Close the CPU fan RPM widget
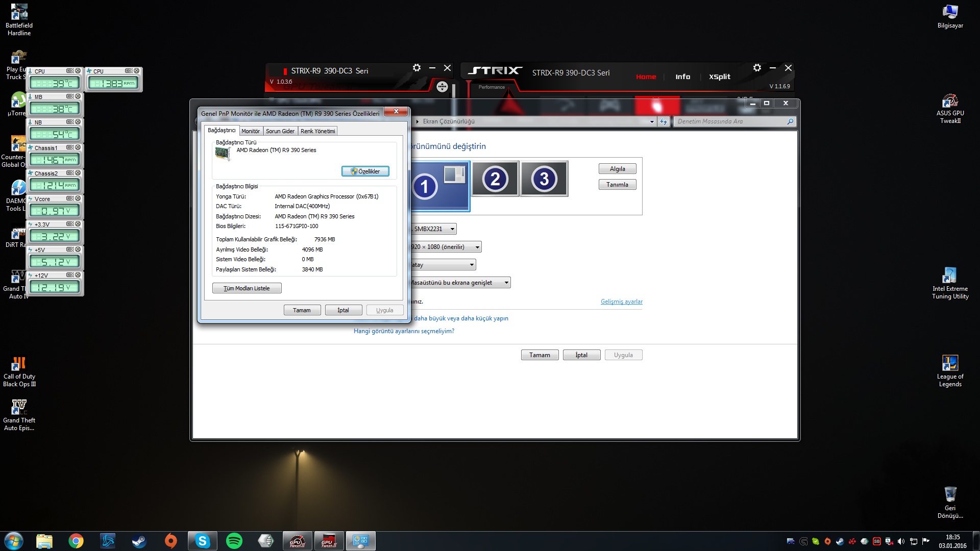 (136, 71)
